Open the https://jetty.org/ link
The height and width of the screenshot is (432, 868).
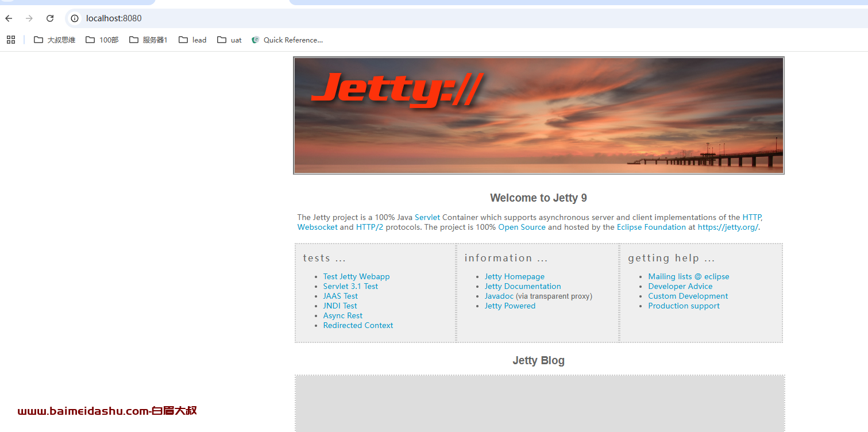(x=728, y=227)
